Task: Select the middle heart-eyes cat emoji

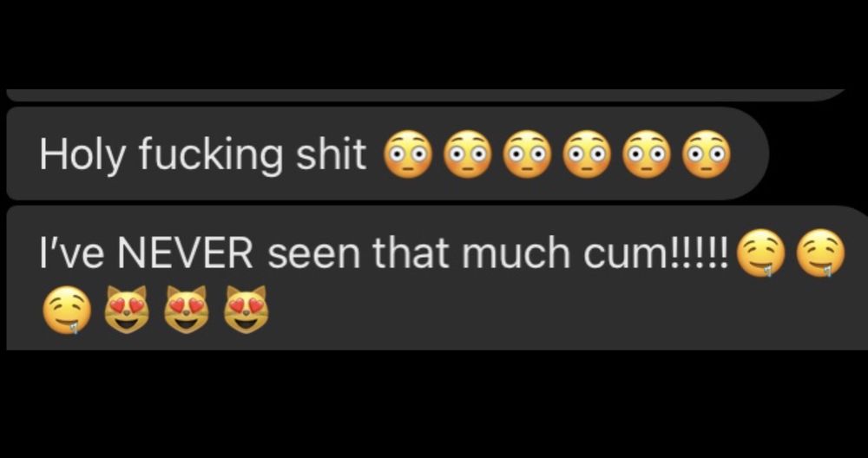Action: pyautogui.click(x=186, y=310)
